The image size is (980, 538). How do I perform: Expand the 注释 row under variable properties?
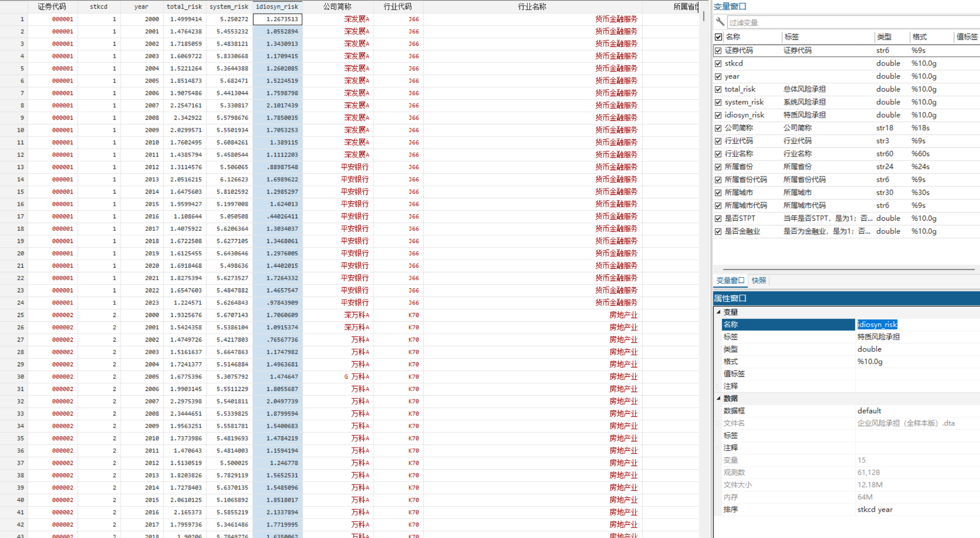tap(718, 386)
